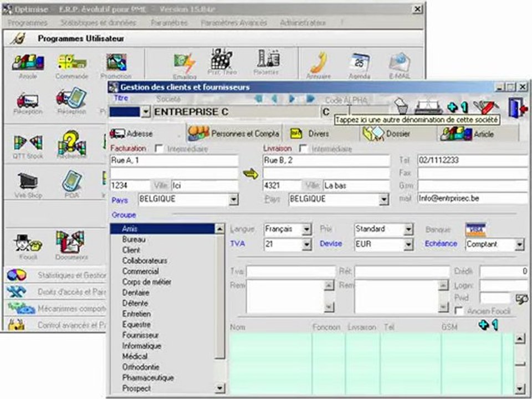Click the yellow arrow copy-address icon

click(x=250, y=174)
